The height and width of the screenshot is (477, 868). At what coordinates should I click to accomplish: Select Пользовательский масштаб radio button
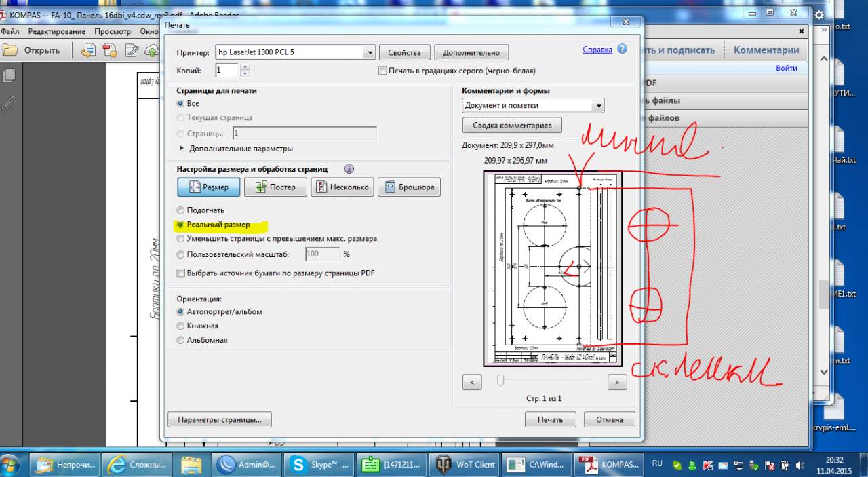(180, 254)
